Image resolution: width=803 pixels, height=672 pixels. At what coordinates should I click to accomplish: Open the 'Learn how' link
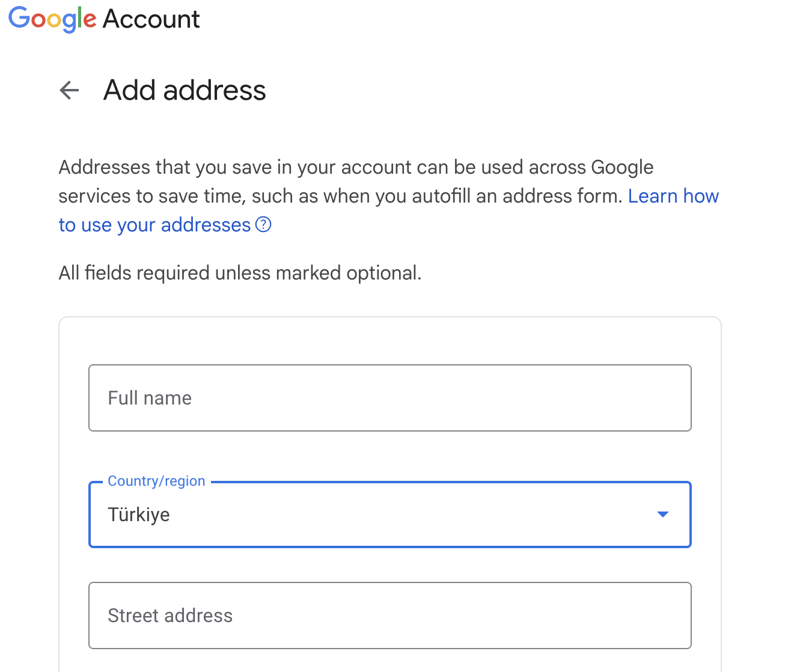click(x=673, y=196)
